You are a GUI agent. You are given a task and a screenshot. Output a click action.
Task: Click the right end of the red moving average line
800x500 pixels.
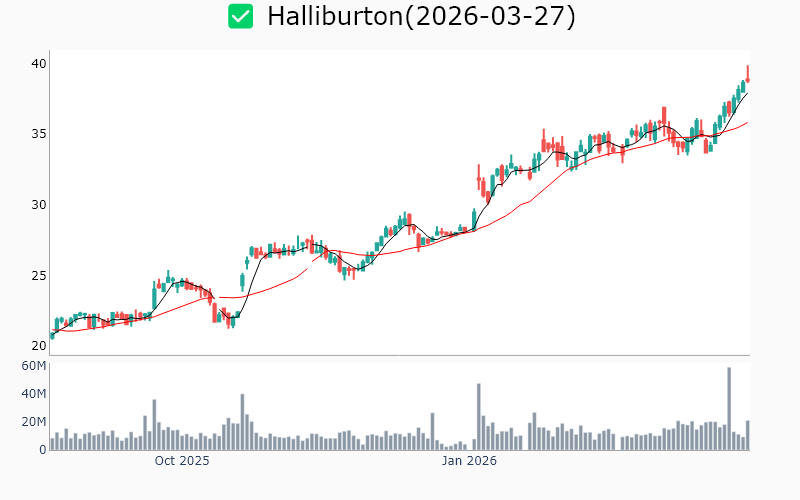pyautogui.click(x=747, y=122)
